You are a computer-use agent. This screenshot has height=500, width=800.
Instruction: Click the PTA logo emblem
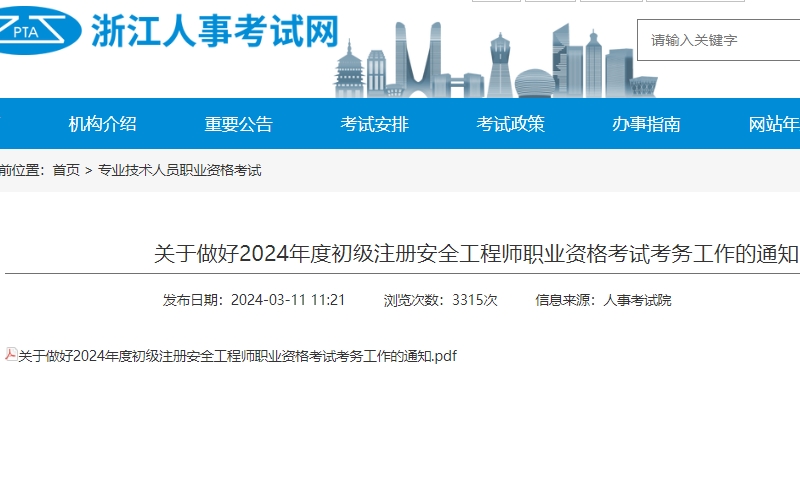(x=40, y=32)
